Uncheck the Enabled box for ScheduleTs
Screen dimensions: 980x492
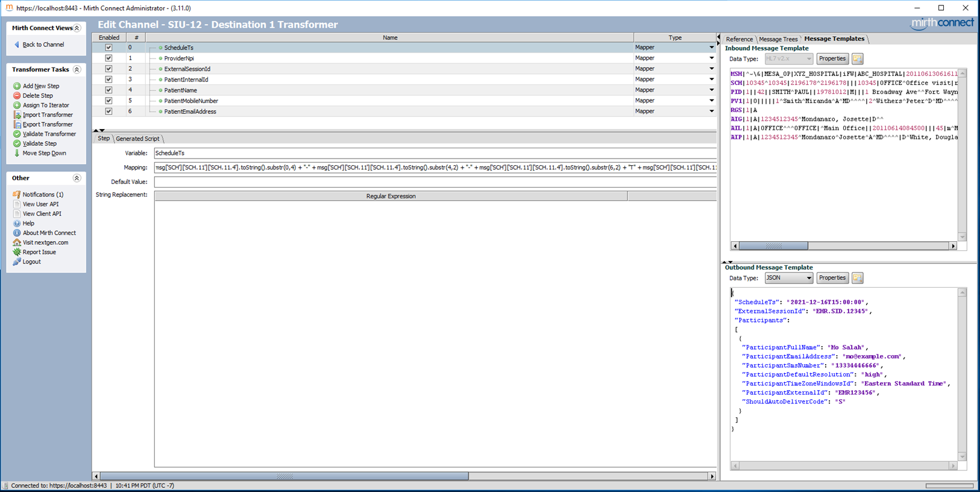[x=108, y=48]
